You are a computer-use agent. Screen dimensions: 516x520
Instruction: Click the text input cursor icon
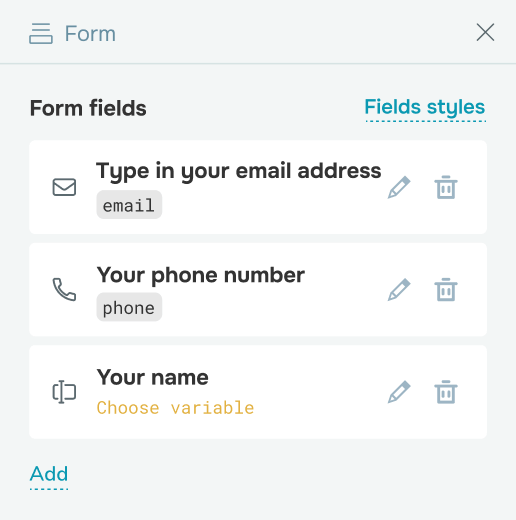[x=64, y=392]
